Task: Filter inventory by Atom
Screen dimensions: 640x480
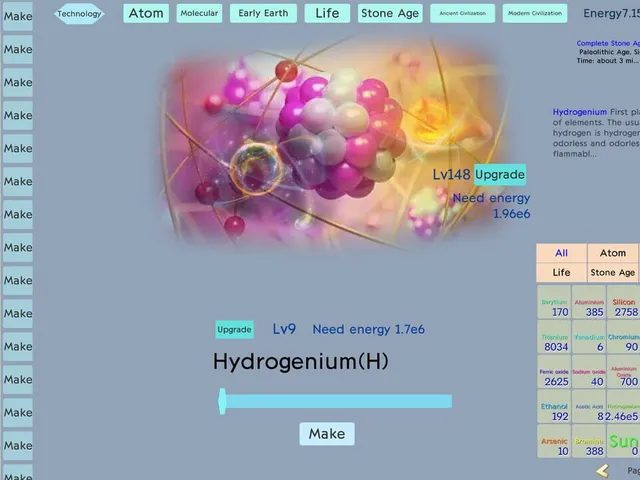Action: [x=613, y=253]
